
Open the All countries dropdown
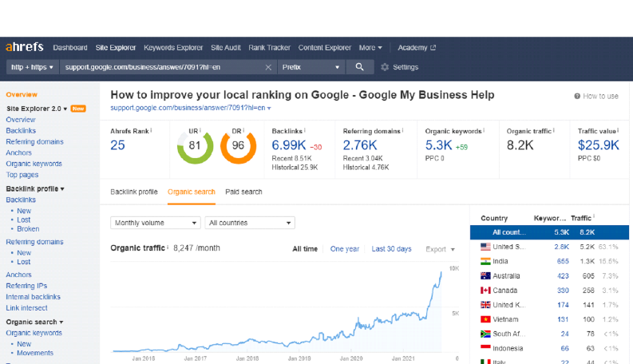250,223
